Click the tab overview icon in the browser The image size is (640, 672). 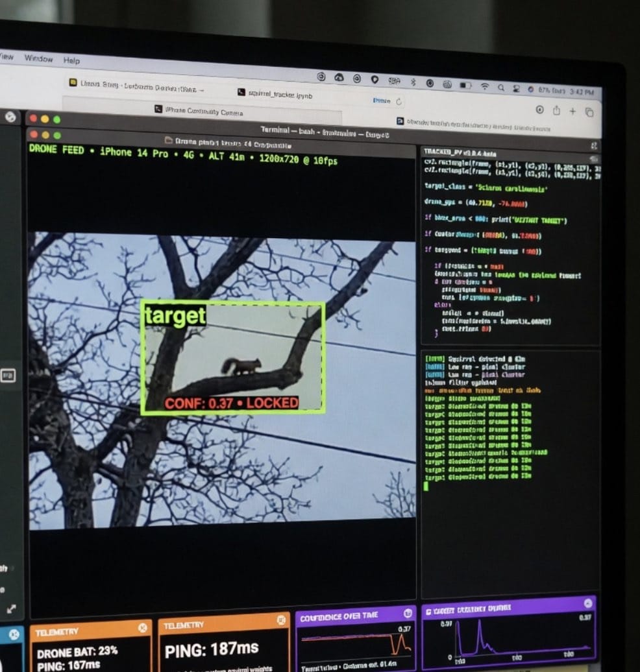(x=589, y=112)
